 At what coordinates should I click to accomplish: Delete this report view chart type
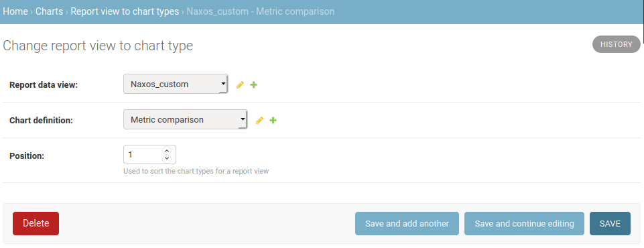[36, 223]
